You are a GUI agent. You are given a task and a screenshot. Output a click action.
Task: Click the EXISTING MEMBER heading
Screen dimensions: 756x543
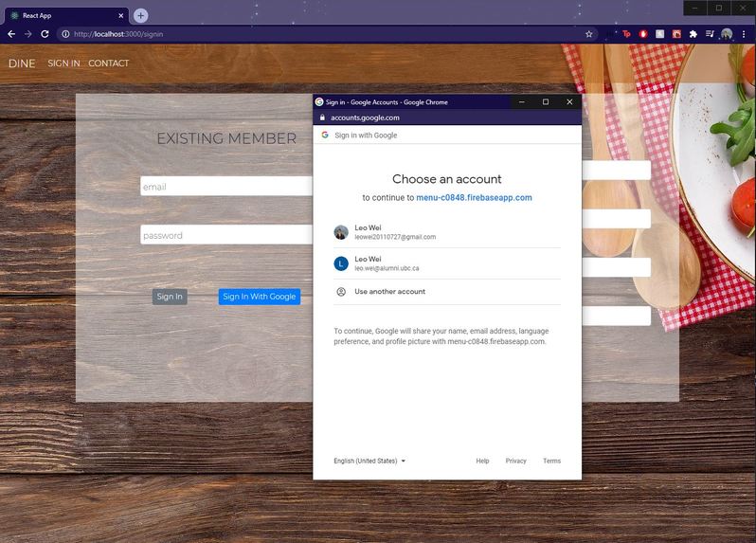226,138
